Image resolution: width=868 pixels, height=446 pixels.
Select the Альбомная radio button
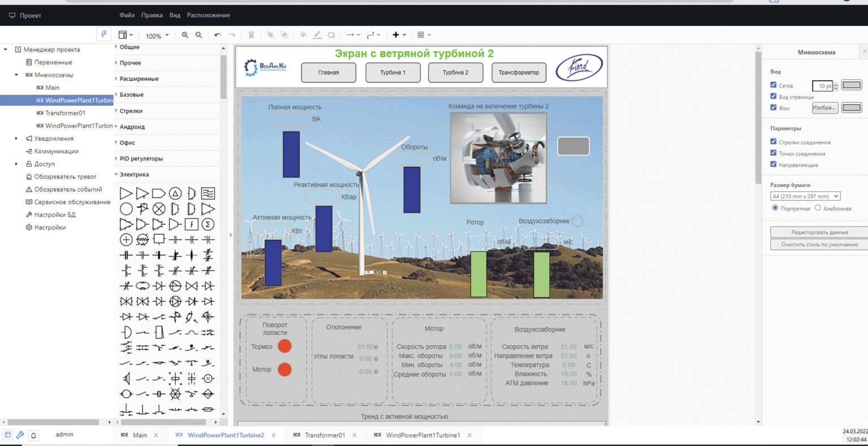818,208
